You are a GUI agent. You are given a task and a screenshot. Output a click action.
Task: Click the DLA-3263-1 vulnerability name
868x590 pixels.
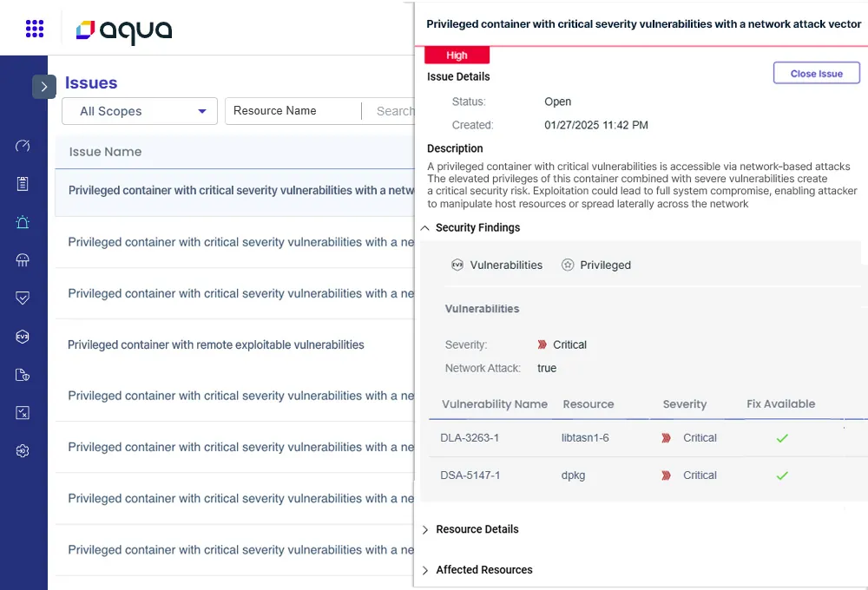(x=470, y=438)
